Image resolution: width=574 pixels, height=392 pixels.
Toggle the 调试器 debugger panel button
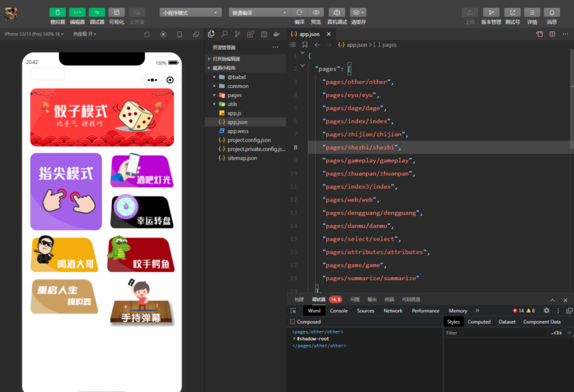point(97,12)
